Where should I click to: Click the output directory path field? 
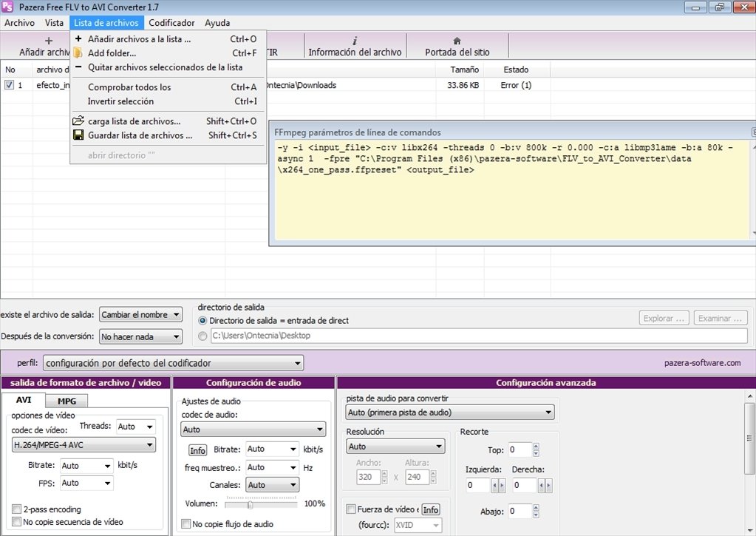[x=480, y=336]
